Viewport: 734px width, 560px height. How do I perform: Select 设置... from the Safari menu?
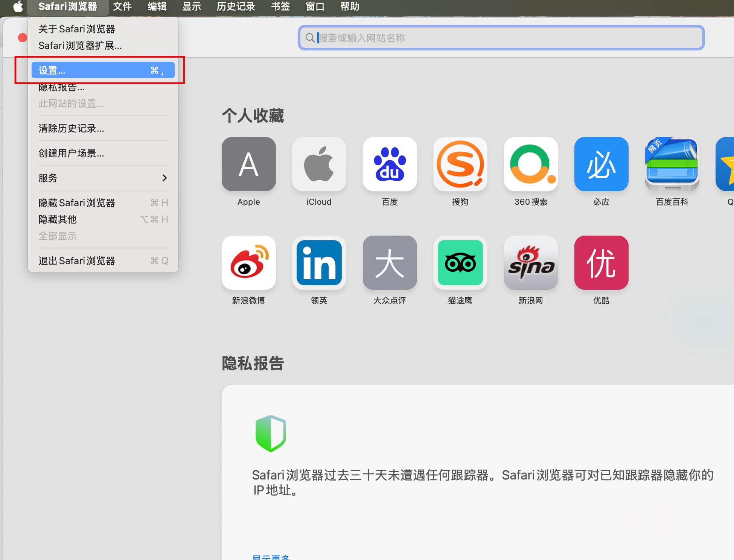click(x=103, y=70)
